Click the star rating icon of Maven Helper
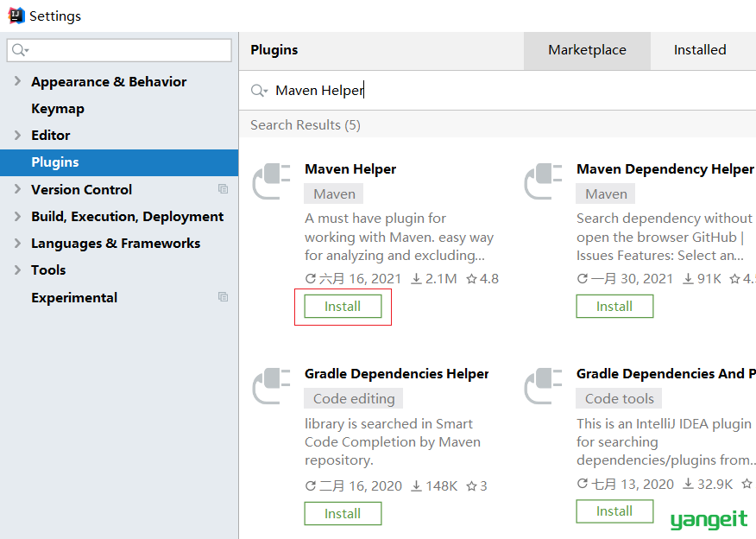756x539 pixels. 471,279
